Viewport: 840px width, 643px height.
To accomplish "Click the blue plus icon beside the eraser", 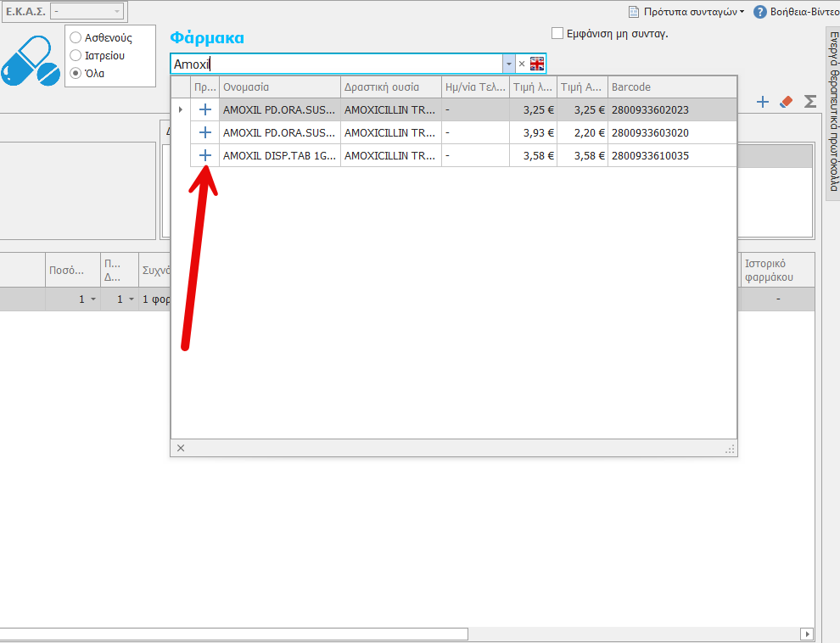I will pyautogui.click(x=763, y=102).
